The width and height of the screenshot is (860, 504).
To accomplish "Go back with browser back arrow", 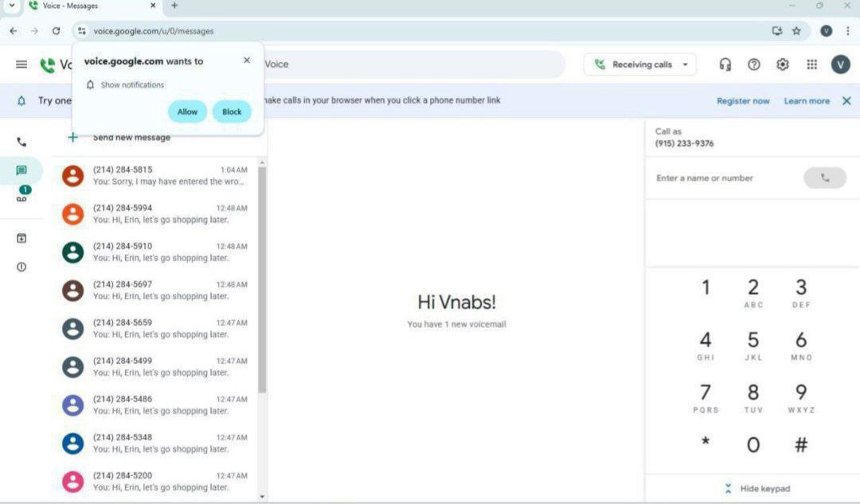I will point(14,31).
